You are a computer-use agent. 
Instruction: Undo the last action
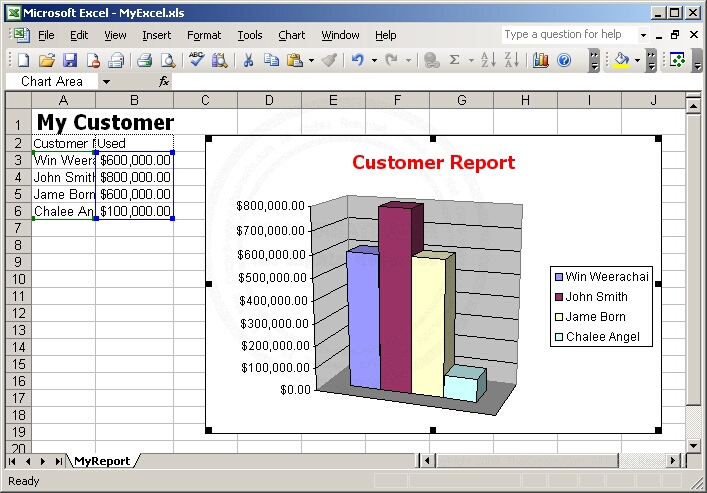358,60
